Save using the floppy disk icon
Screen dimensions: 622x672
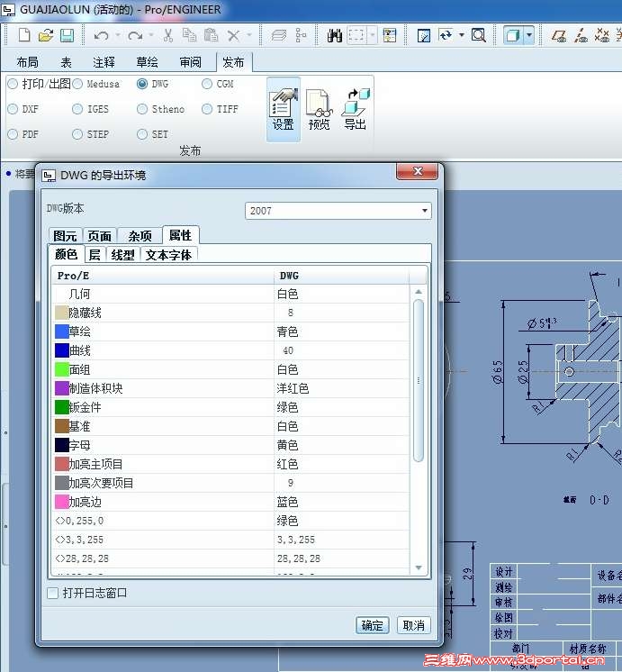pos(67,35)
